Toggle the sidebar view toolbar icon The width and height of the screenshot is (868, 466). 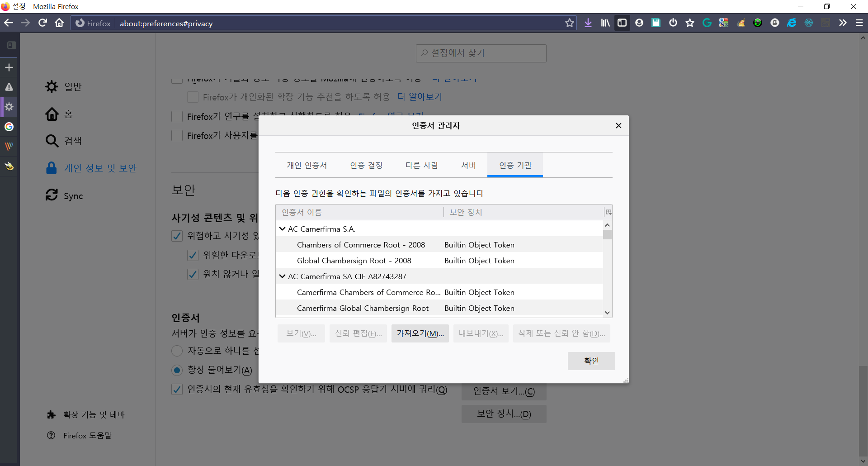[622, 23]
